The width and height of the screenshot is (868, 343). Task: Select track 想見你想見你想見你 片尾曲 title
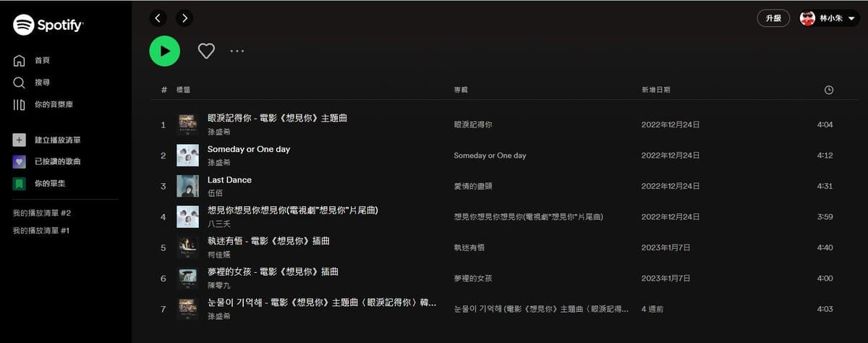pyautogui.click(x=293, y=211)
